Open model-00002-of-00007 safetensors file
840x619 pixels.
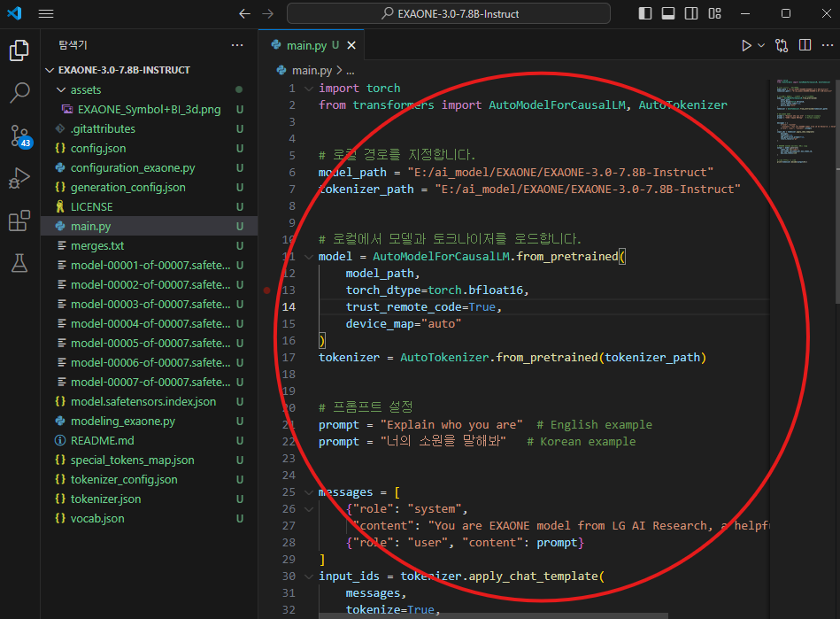149,284
